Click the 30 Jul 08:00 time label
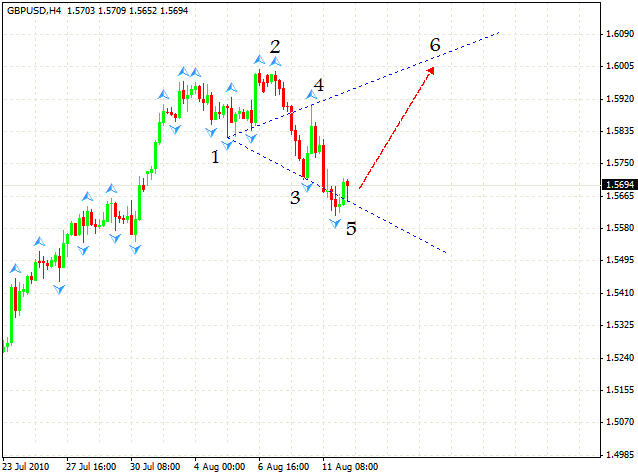This screenshot has height=474, width=638. click(x=155, y=466)
